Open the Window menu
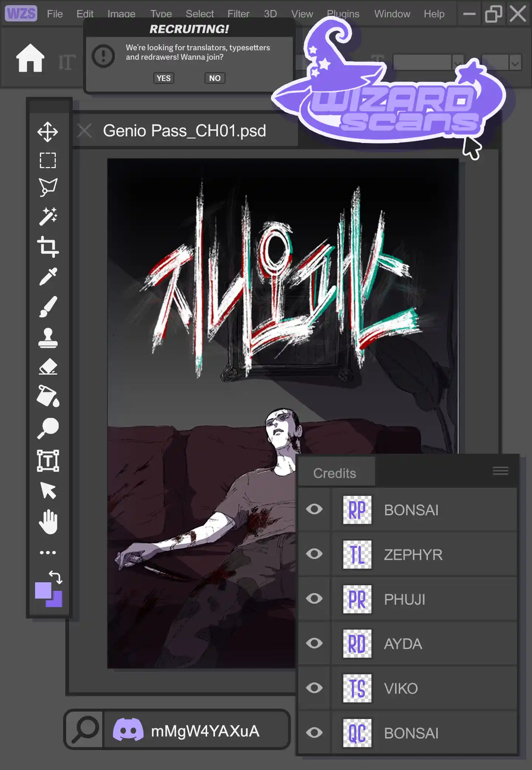 click(392, 14)
